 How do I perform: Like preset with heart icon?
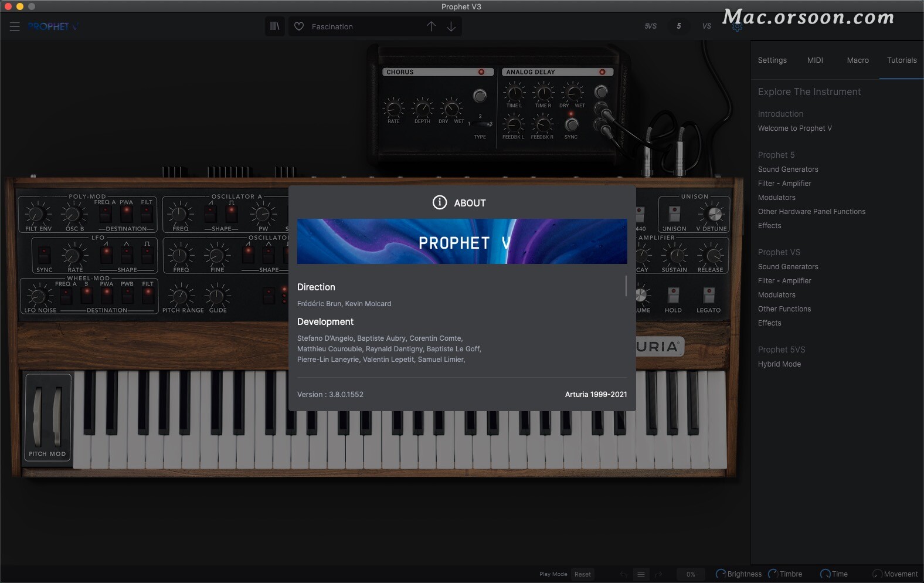point(299,26)
